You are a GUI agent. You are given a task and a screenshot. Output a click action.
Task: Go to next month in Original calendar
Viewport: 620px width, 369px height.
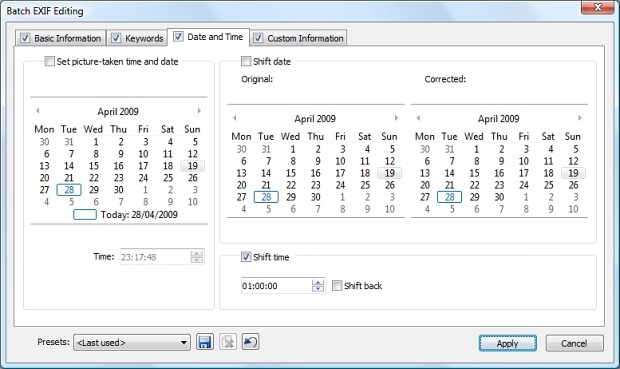click(x=396, y=118)
